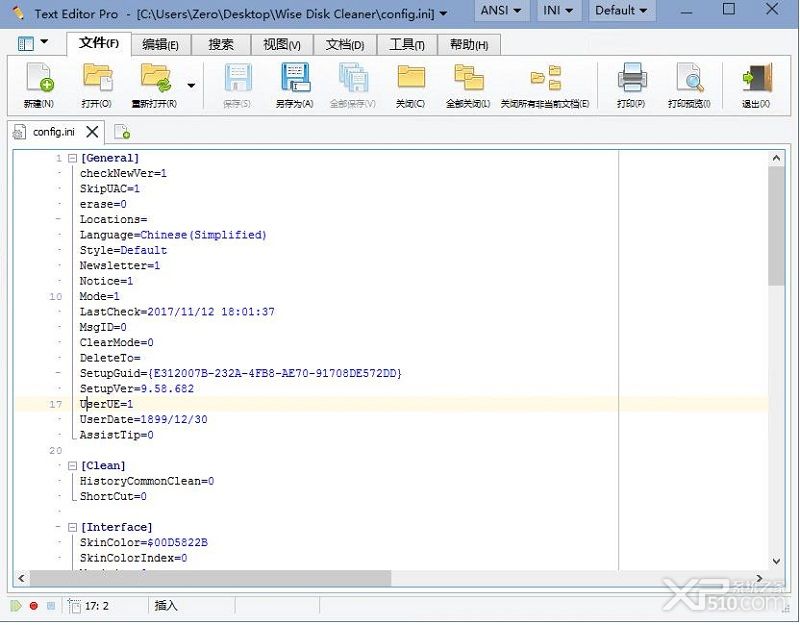Click the Print (打印) icon

[x=632, y=79]
